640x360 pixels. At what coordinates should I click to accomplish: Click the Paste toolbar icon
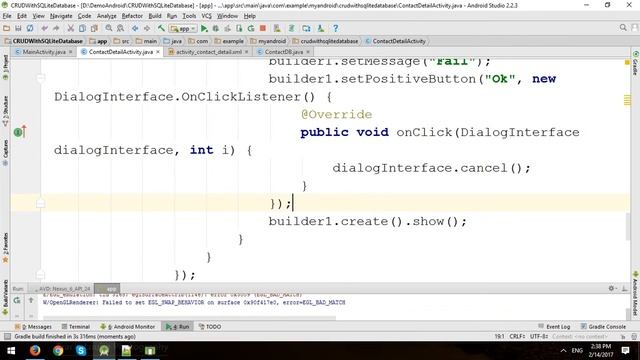pyautogui.click(x=94, y=28)
